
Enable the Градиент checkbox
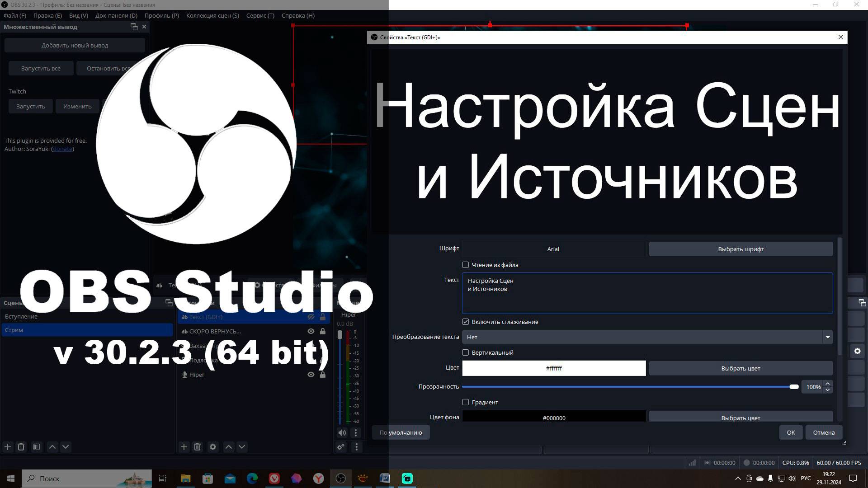[x=466, y=402]
